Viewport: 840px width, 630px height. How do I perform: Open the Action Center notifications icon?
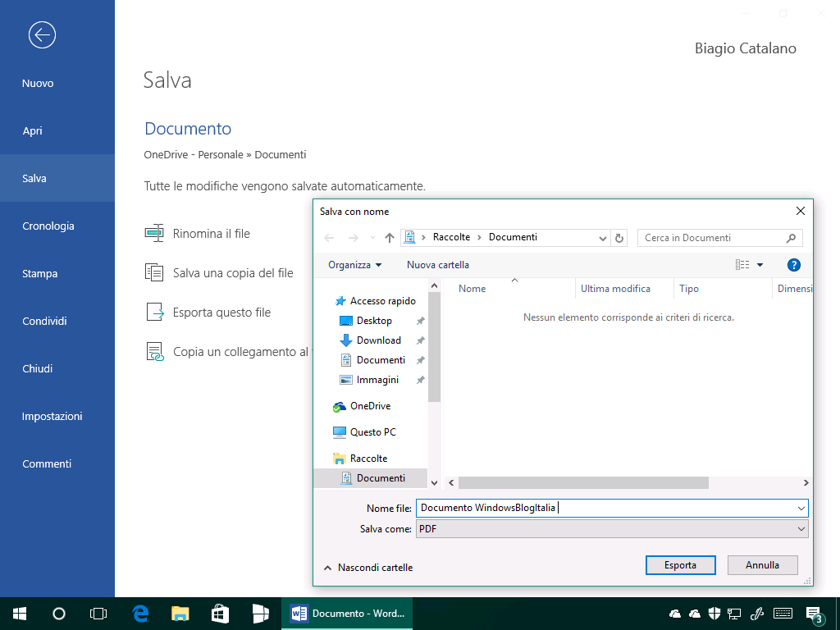(x=814, y=614)
